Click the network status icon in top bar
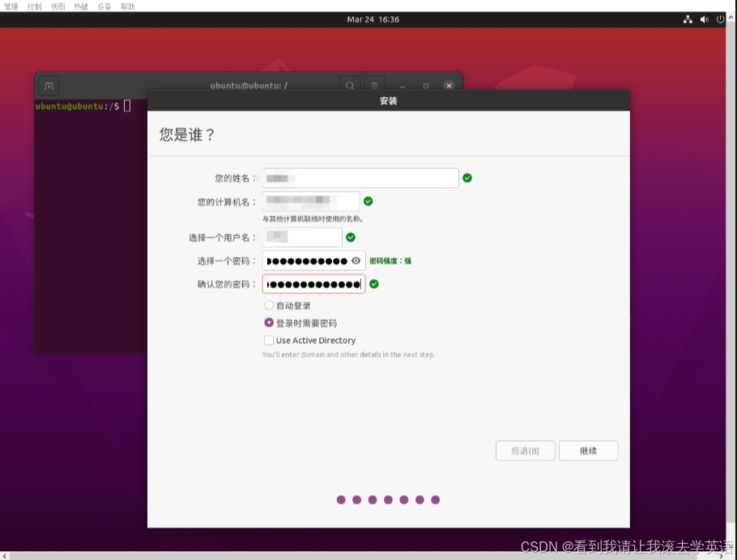This screenshot has height=560, width=737. click(x=688, y=19)
